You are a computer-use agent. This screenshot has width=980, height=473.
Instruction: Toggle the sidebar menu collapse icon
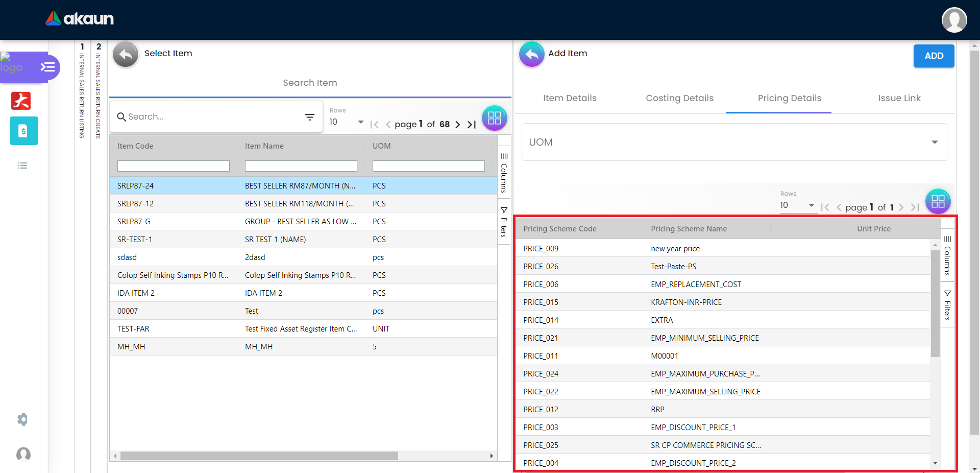click(48, 67)
